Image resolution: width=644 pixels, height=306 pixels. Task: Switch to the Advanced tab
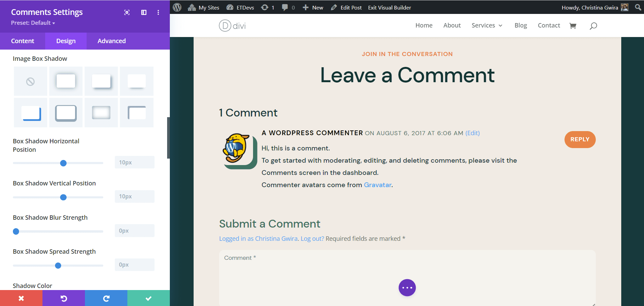(x=111, y=41)
